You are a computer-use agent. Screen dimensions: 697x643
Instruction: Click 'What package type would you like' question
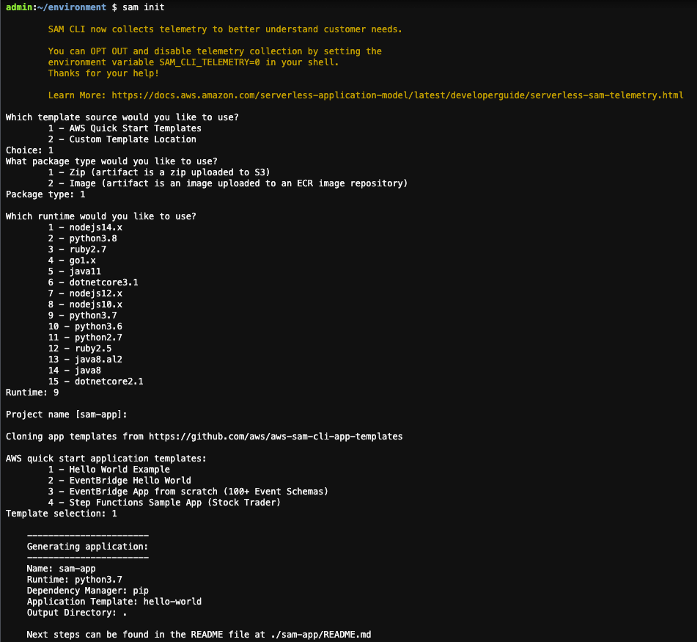pyautogui.click(x=111, y=161)
